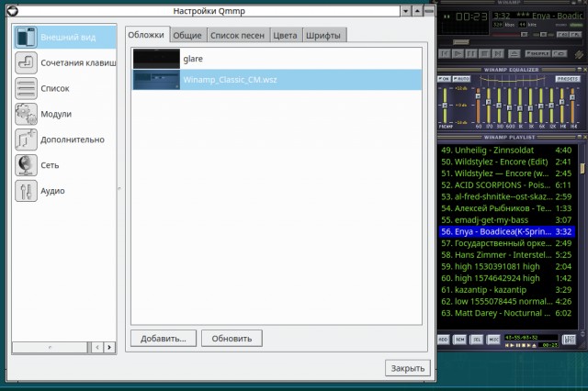Click down-arrow button in dialog title bar
Image resolution: width=588 pixels, height=391 pixels.
(406, 11)
